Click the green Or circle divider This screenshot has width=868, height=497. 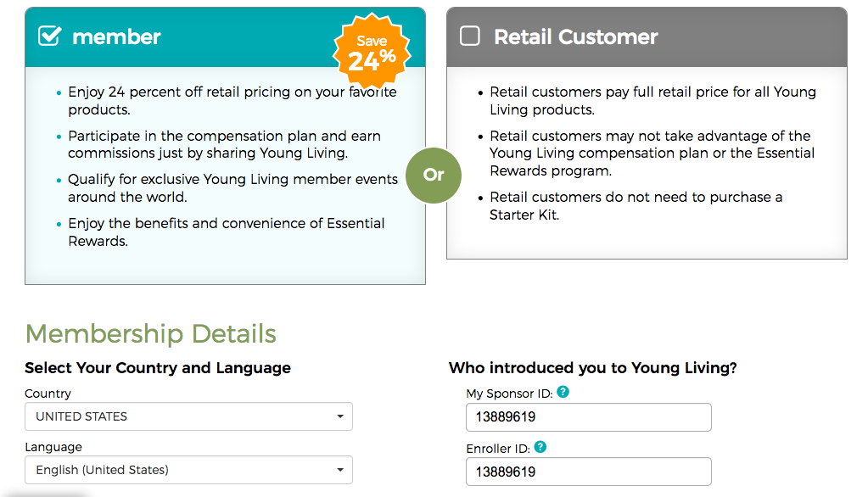pyautogui.click(x=434, y=175)
